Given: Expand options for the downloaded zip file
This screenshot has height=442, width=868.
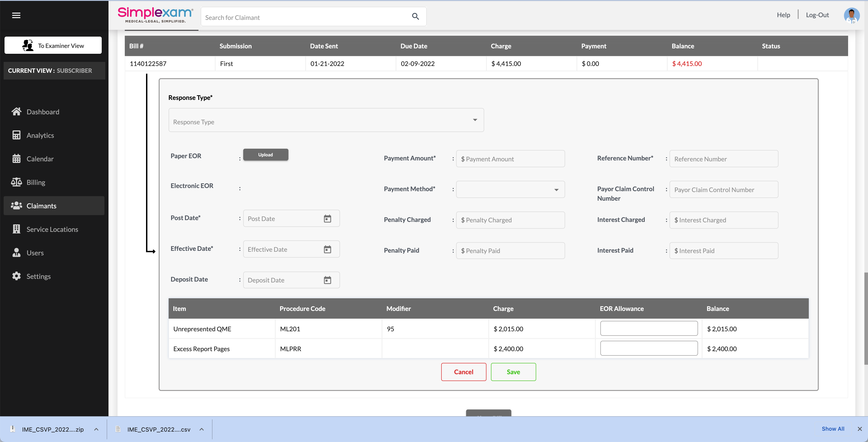Looking at the screenshot, I should click(96, 429).
